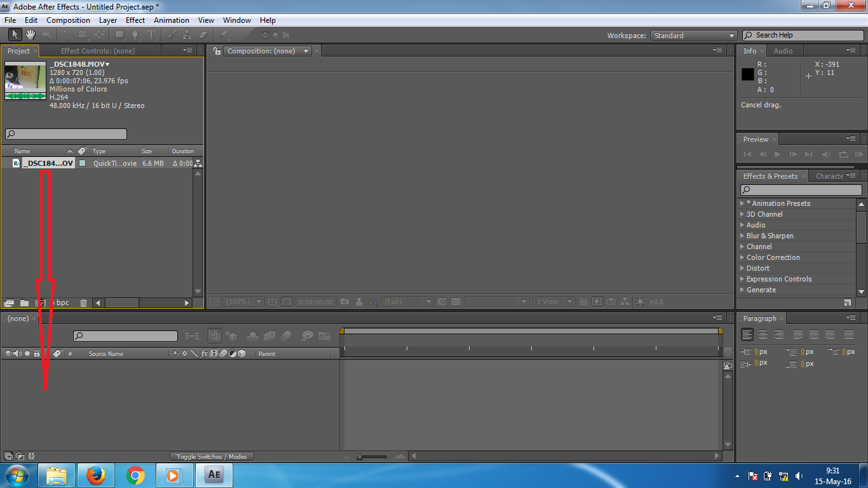Pick the Brush tool
The image size is (868, 488).
(172, 35)
